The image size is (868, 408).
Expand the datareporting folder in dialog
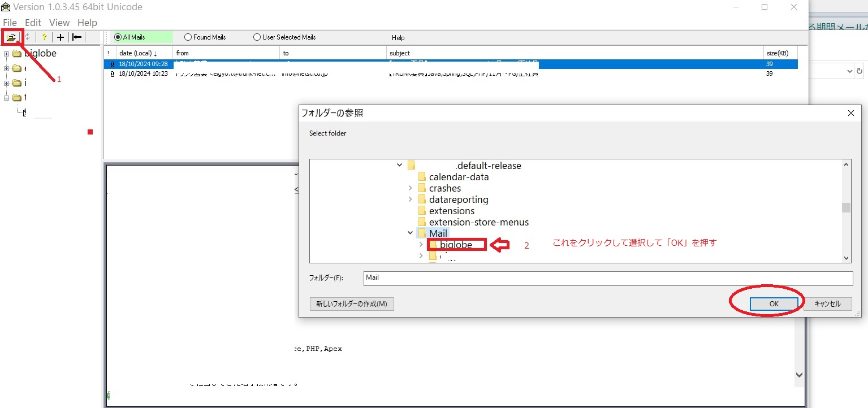pyautogui.click(x=410, y=199)
